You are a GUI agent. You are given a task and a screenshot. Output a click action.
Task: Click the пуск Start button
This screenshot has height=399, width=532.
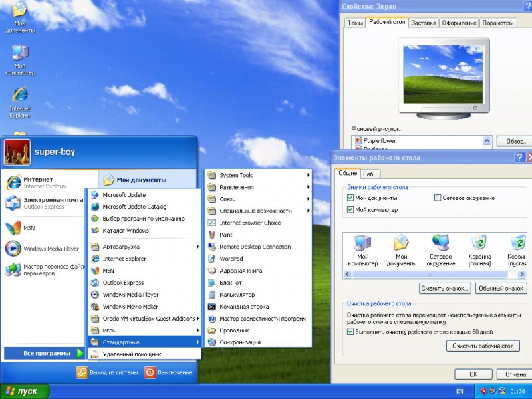tap(25, 391)
